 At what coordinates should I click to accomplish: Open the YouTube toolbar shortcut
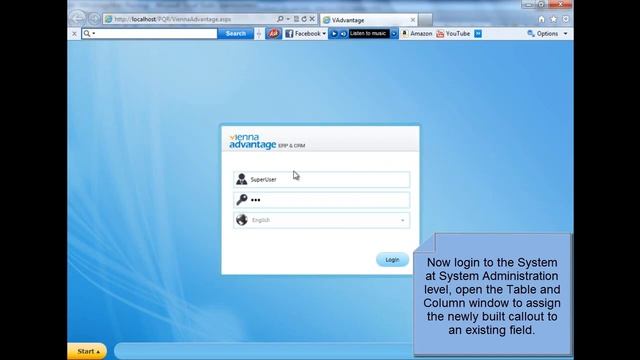[453, 33]
